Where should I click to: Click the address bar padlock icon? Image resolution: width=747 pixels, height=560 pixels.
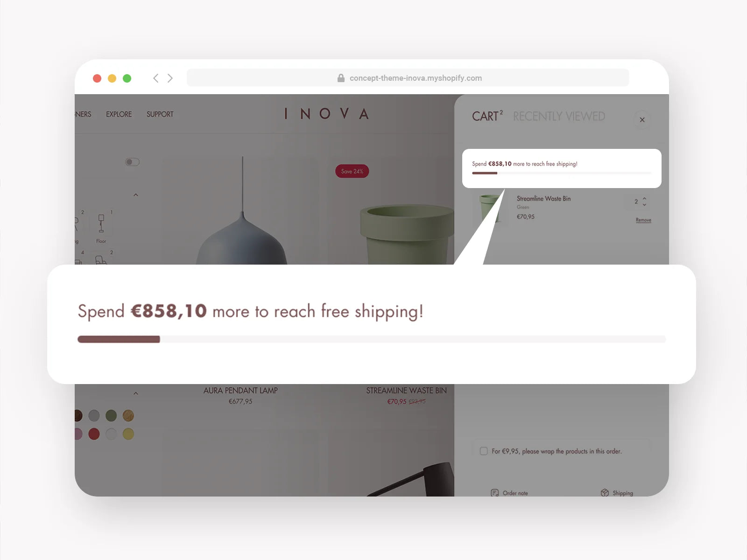pyautogui.click(x=341, y=78)
